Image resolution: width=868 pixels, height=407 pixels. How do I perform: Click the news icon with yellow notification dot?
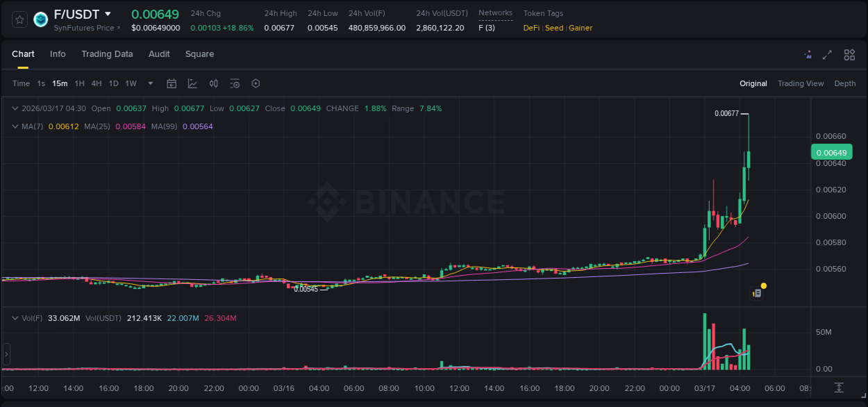[x=758, y=292]
